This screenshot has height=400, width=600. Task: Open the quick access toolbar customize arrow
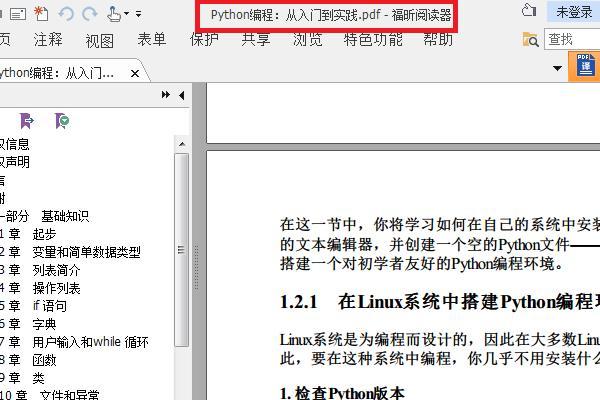point(139,14)
